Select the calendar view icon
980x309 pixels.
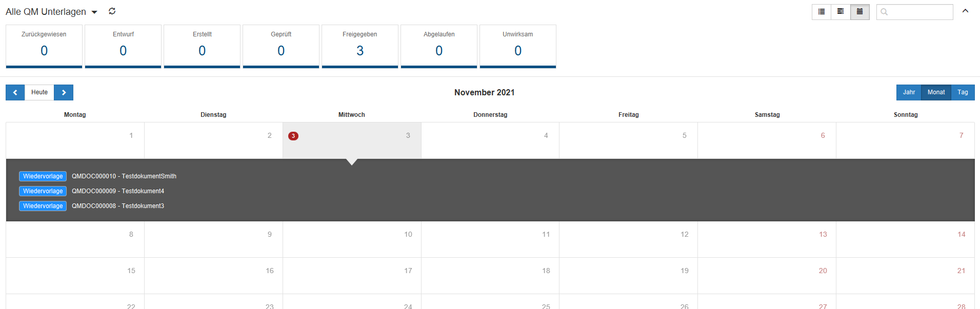[x=860, y=12]
